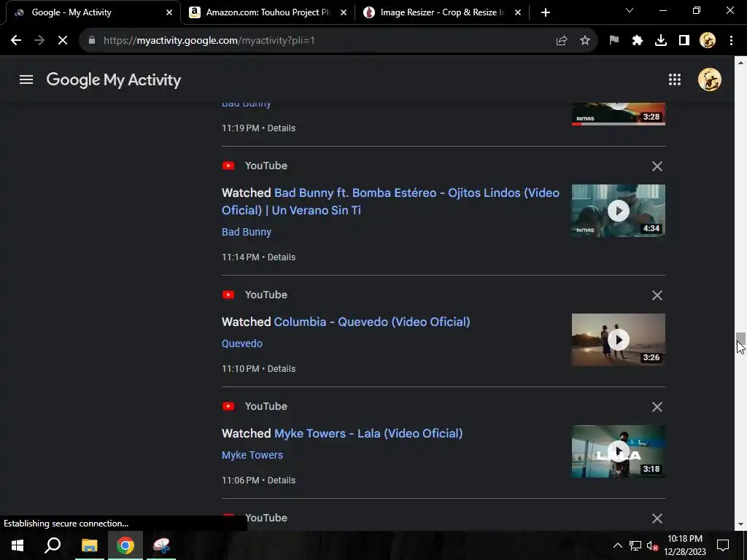This screenshot has width=747, height=560.
Task: Open the taskbar app beside Chrome
Action: pyautogui.click(x=161, y=545)
